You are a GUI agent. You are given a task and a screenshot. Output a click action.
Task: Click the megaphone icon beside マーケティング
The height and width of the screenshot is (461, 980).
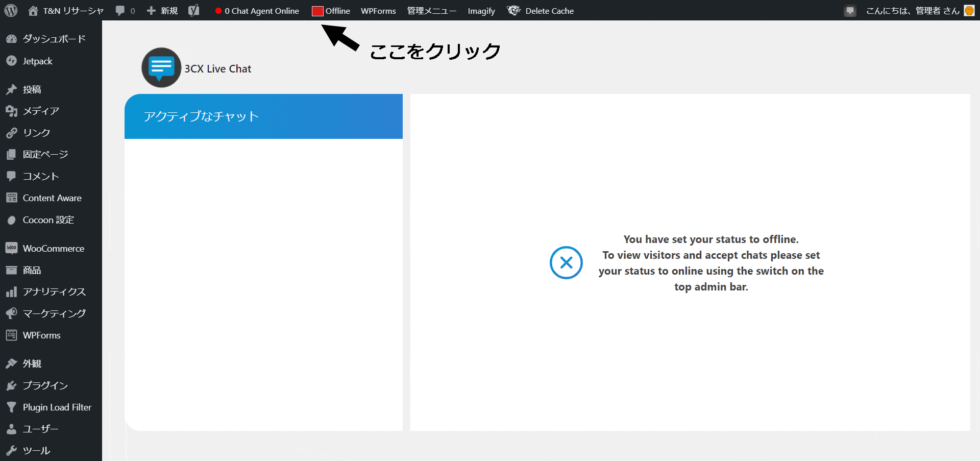point(11,313)
